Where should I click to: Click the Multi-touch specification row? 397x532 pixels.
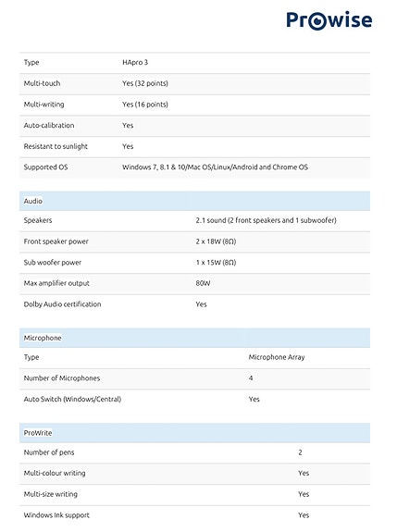(194, 84)
